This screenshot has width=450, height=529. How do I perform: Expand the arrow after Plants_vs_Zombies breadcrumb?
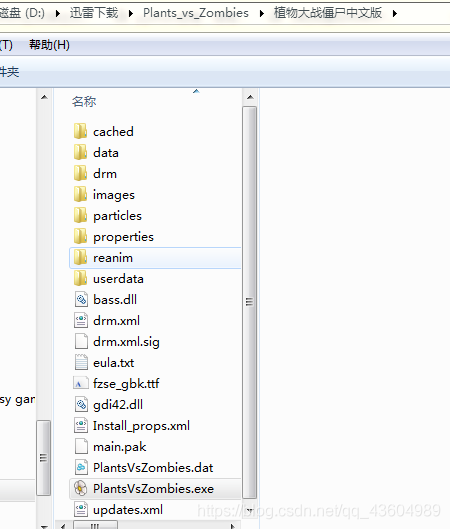pyautogui.click(x=261, y=13)
